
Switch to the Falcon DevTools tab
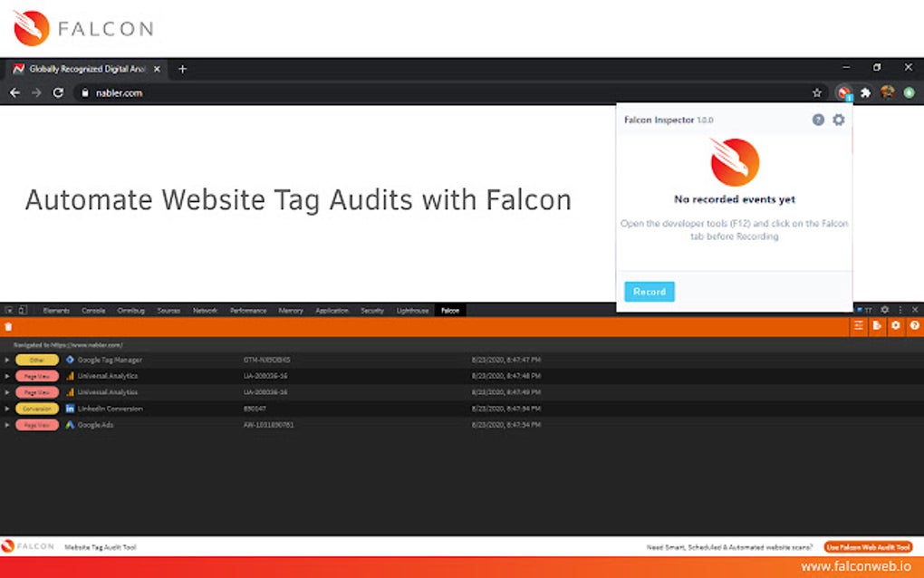[450, 310]
